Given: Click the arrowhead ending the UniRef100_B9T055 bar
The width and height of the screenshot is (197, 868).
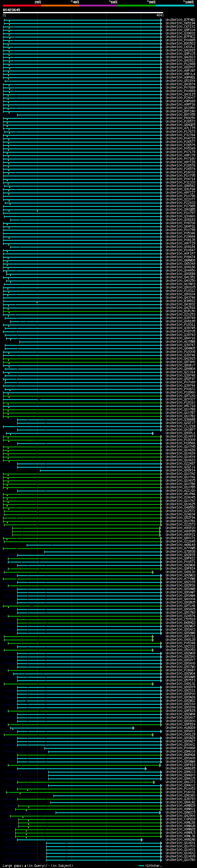Looking at the screenshot, I should [161, 115].
